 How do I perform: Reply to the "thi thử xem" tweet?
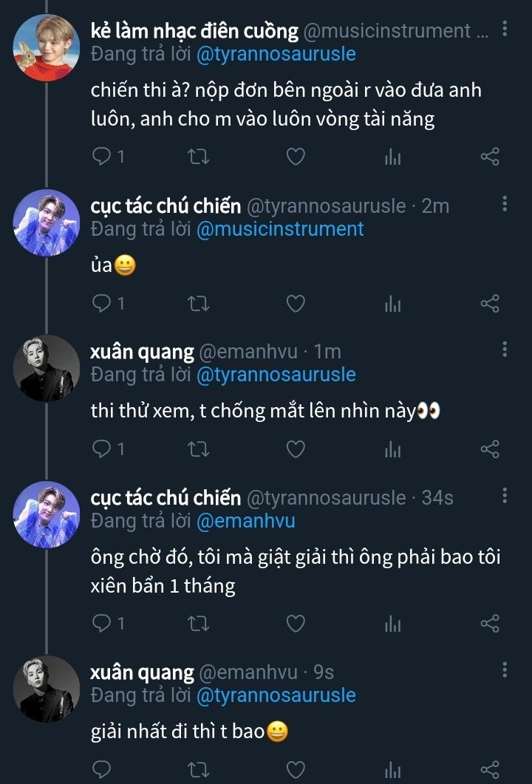103,449
